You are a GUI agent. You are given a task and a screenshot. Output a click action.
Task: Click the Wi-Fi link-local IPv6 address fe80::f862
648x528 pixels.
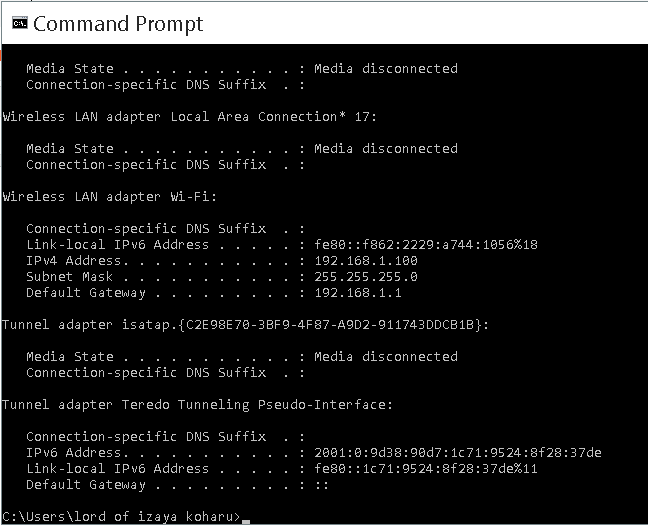(x=426, y=245)
